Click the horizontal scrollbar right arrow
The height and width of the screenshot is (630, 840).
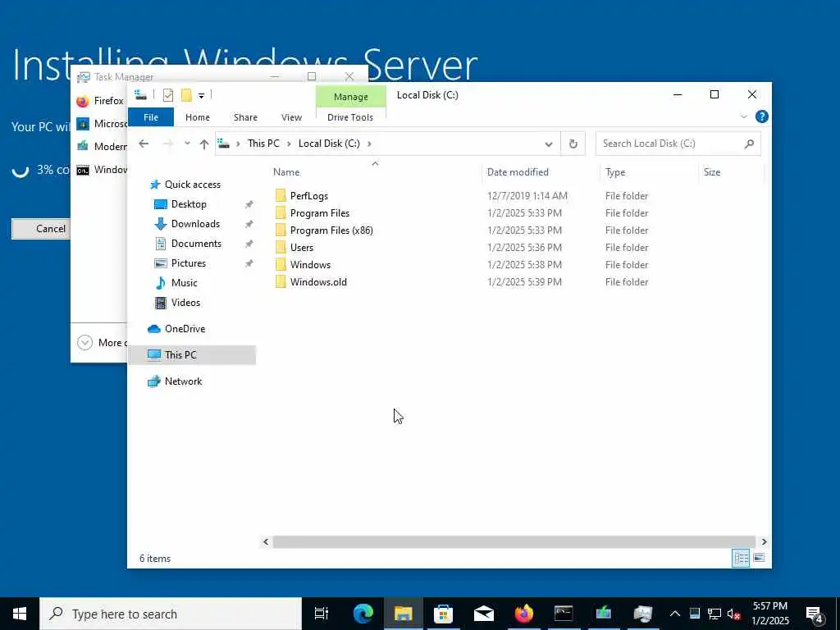tap(764, 541)
